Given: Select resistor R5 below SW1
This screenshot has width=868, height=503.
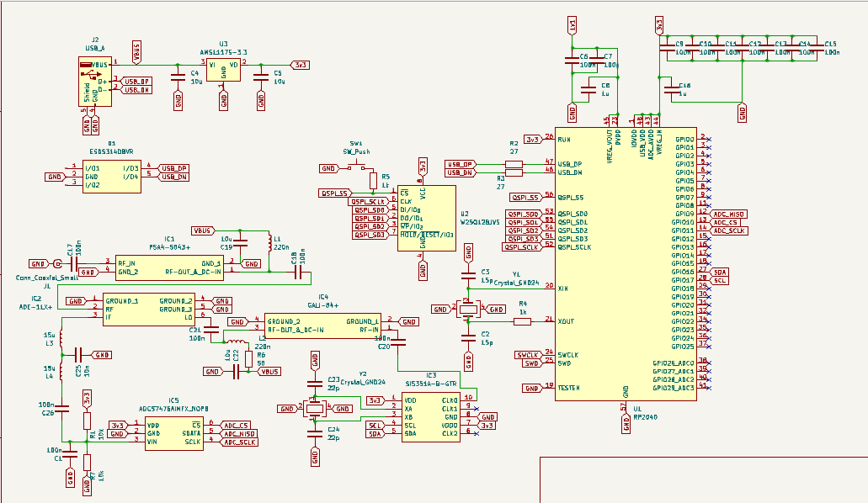Looking at the screenshot, I should pyautogui.click(x=373, y=181).
